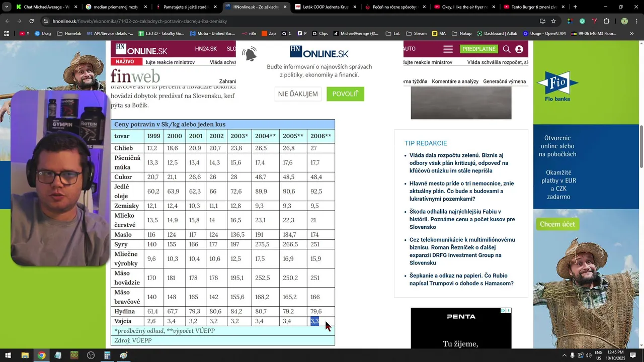Image resolution: width=644 pixels, height=362 pixels.
Task: Click the Zemiaky row label in table
Action: point(126,206)
